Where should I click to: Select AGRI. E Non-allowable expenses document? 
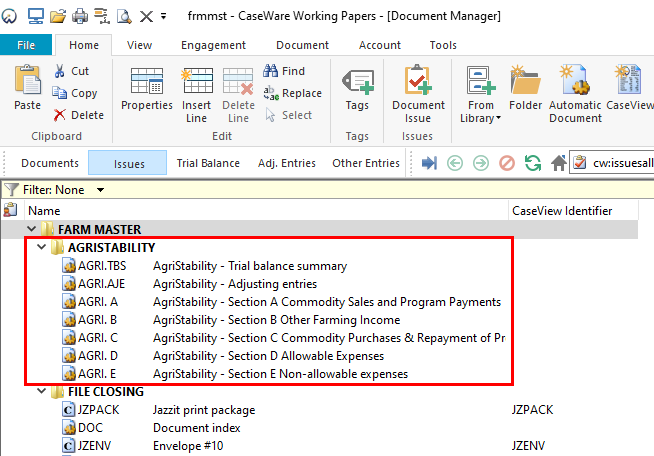[x=235, y=373]
